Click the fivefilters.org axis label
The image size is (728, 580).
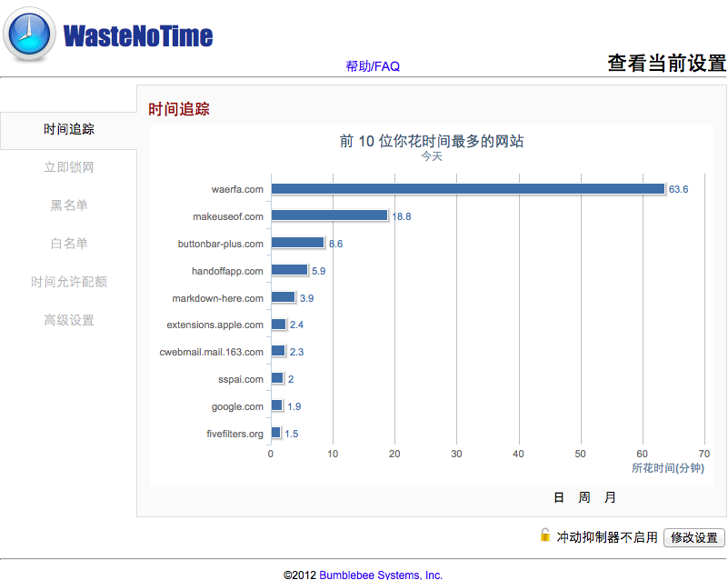[x=234, y=434]
